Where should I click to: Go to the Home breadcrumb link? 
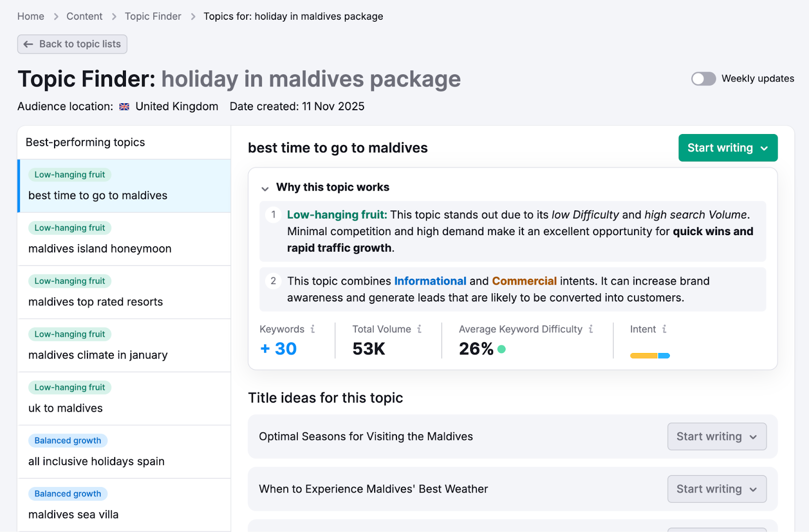[x=31, y=17]
